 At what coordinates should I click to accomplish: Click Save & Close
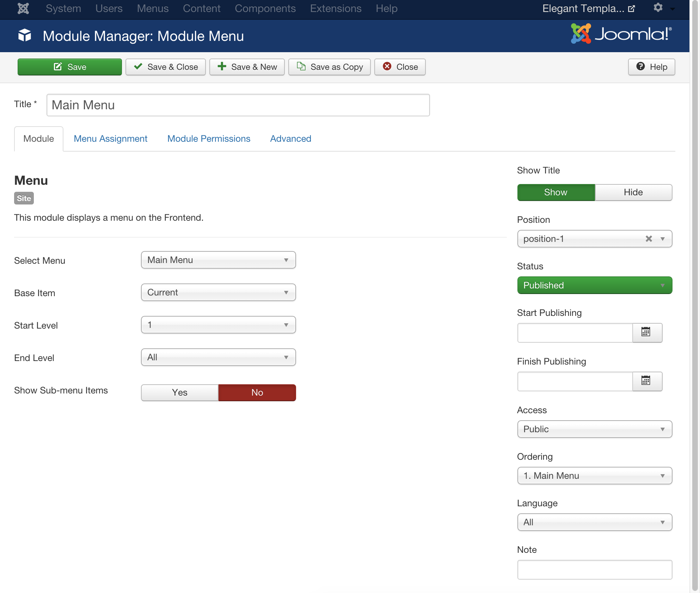coord(166,67)
